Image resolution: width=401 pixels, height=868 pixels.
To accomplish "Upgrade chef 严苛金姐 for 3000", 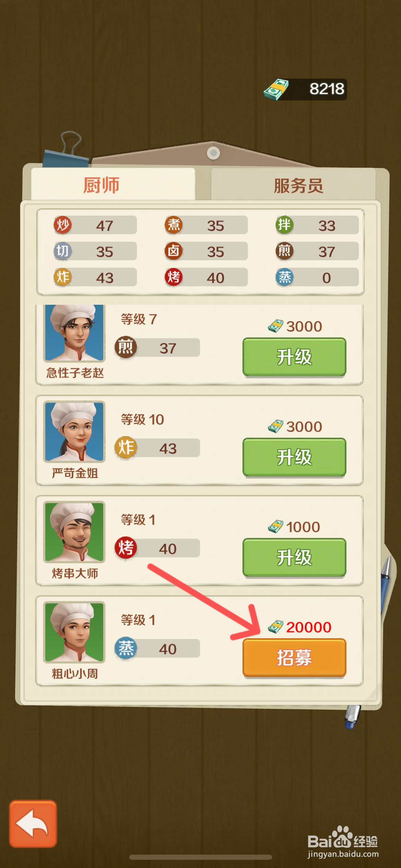I will tap(294, 457).
